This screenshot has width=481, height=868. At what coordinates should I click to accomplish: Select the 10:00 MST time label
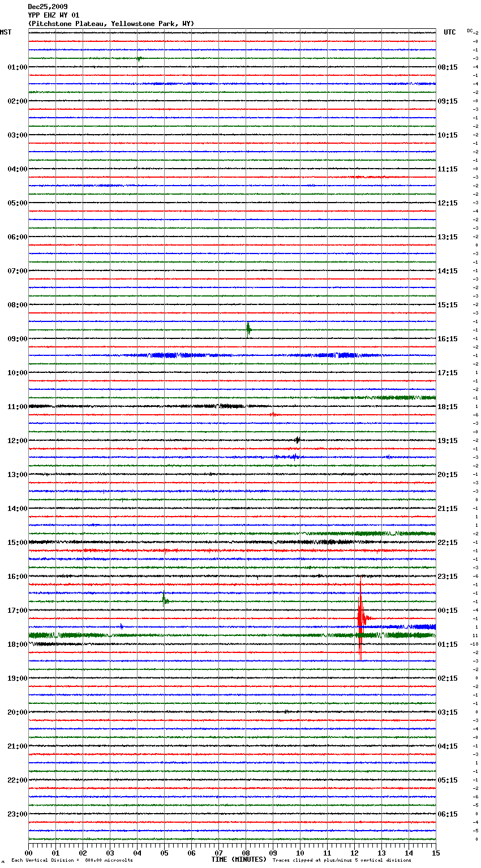point(18,373)
